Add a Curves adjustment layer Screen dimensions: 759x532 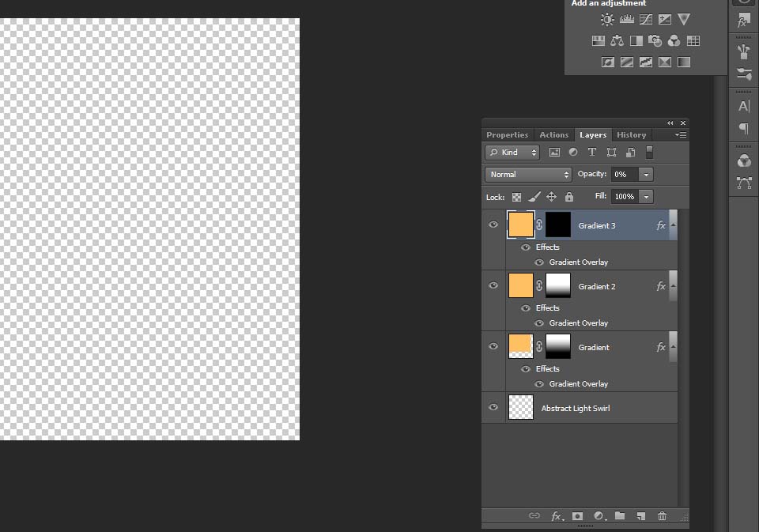[x=646, y=20]
